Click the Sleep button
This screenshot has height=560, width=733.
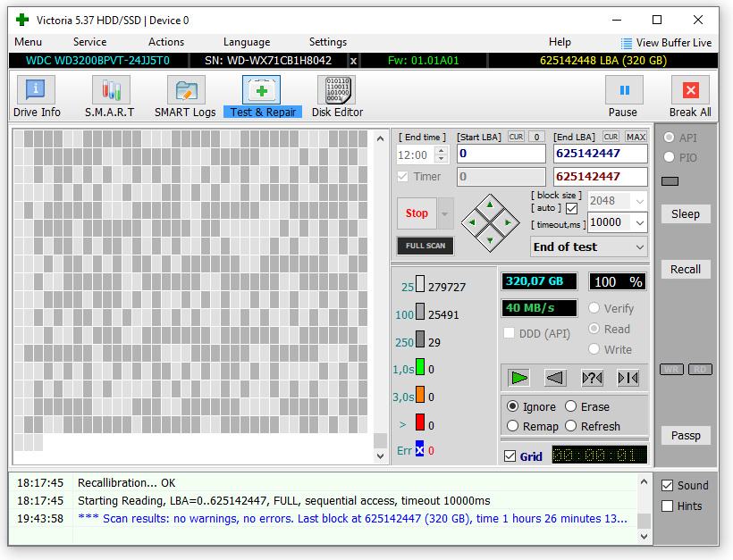(686, 214)
